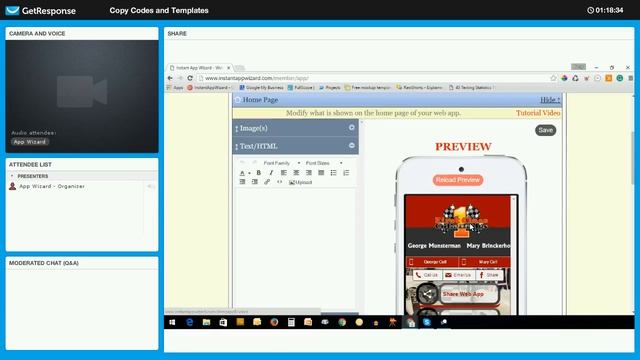The height and width of the screenshot is (360, 640).
Task: Open Skype from the taskbar
Action: (427, 322)
